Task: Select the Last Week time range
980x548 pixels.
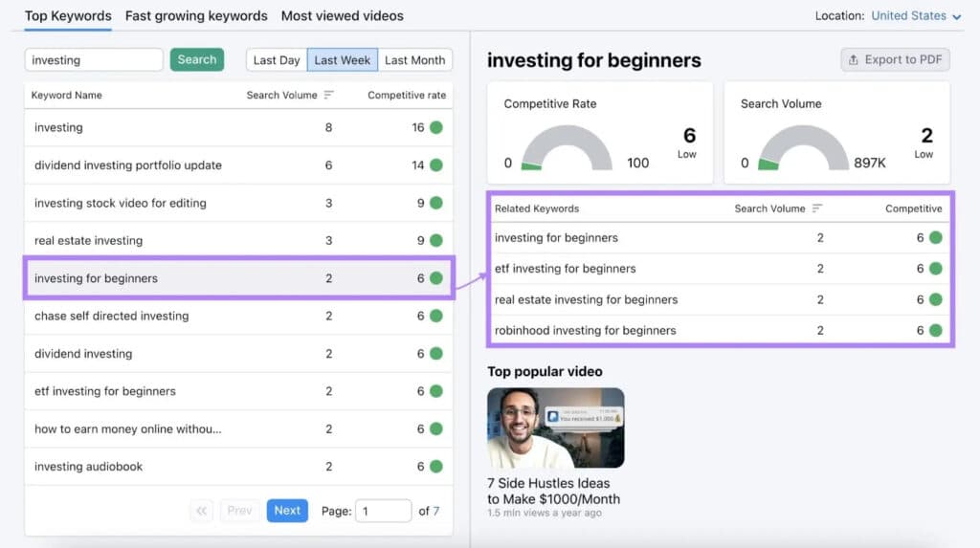Action: (342, 60)
